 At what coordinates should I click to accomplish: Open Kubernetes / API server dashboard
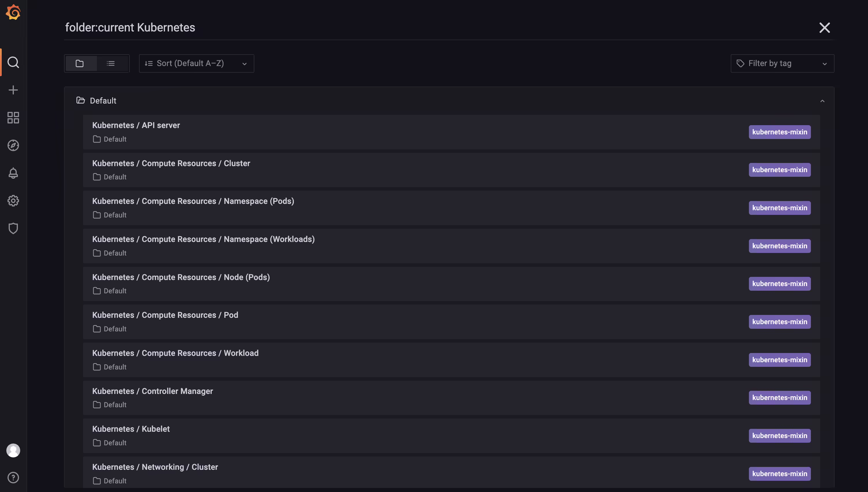coord(451,132)
